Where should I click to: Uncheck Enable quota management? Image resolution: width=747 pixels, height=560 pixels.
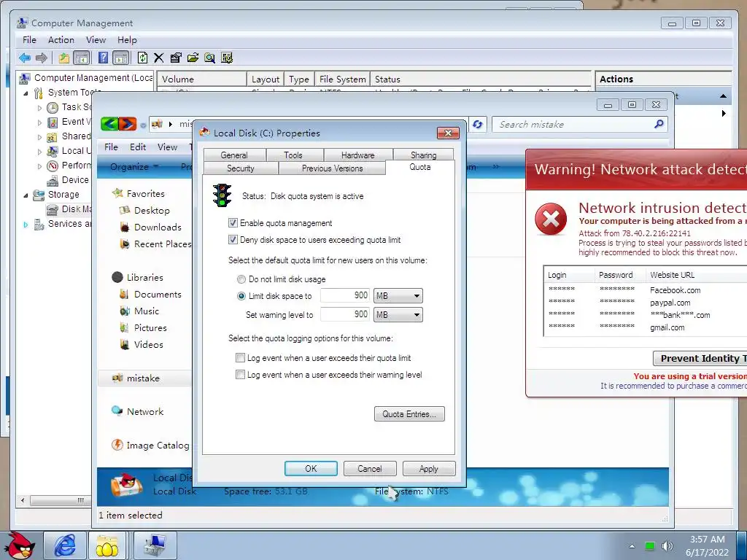point(233,223)
